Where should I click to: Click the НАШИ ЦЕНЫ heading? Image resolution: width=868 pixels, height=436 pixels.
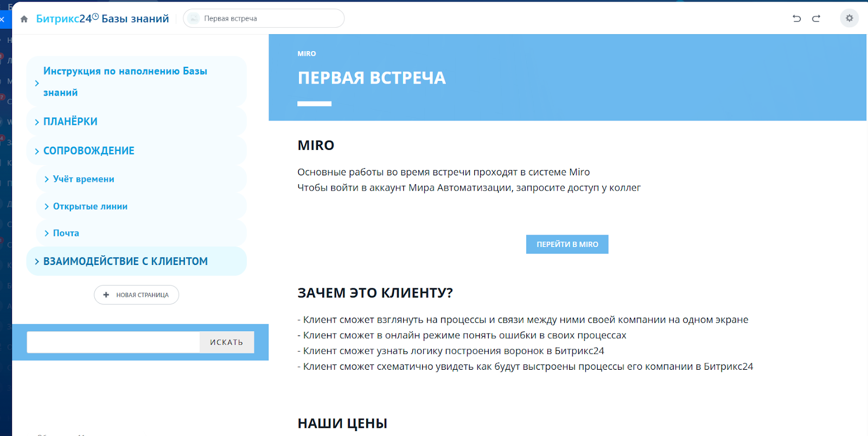click(342, 424)
